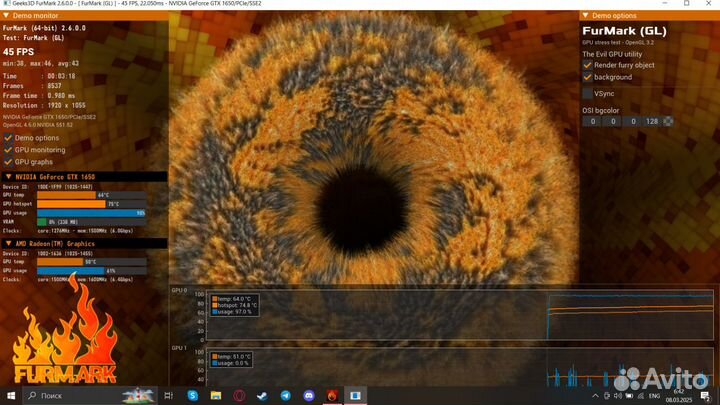Toggle GPU monitoring in Demo monitor
This screenshot has width=720, height=405.
(x=8, y=149)
